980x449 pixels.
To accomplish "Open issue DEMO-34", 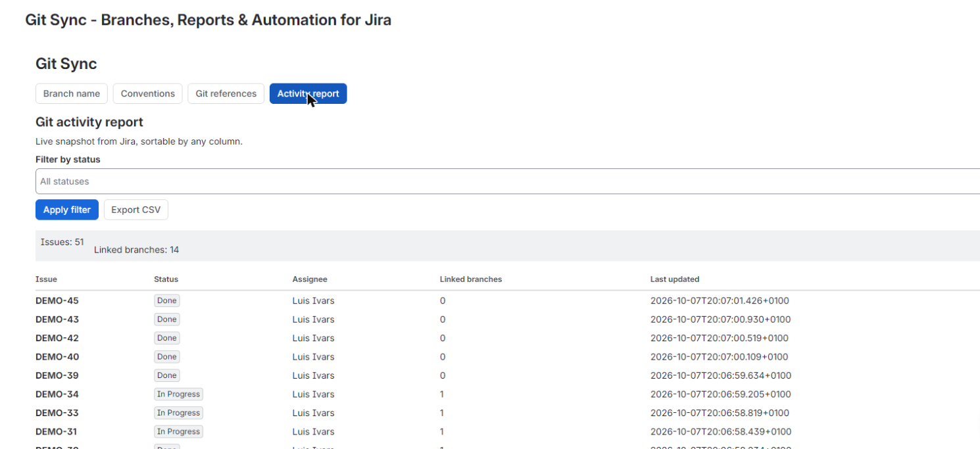I will click(57, 394).
